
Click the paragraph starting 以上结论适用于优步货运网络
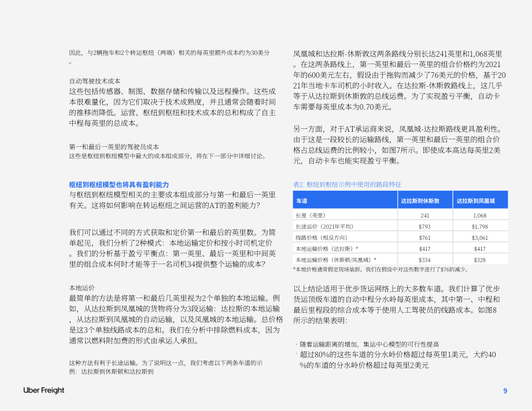[x=397, y=305]
